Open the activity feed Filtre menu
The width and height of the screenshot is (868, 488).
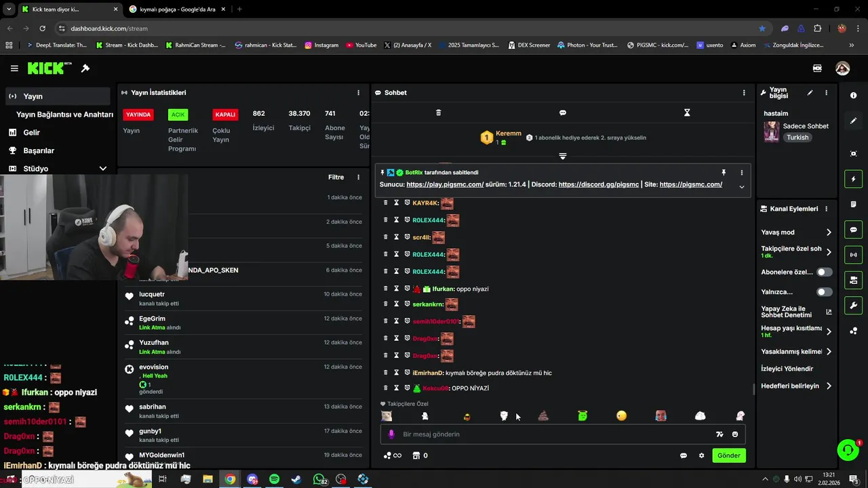tap(359, 178)
